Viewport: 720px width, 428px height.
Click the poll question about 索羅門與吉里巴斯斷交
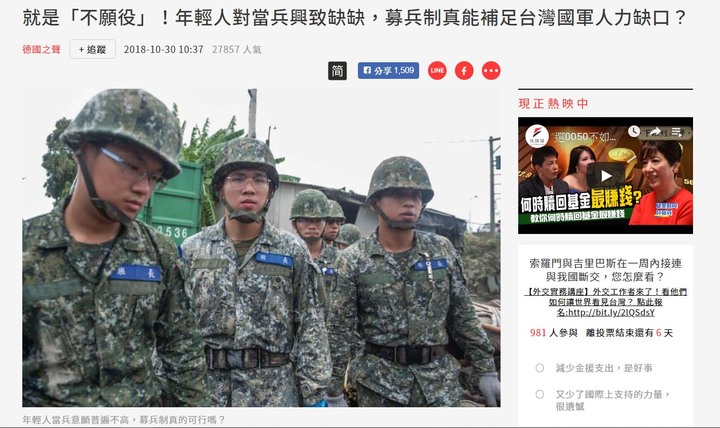[x=605, y=270]
